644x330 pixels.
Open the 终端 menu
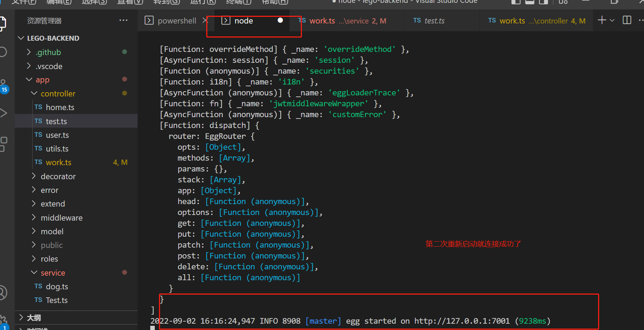click(x=239, y=2)
